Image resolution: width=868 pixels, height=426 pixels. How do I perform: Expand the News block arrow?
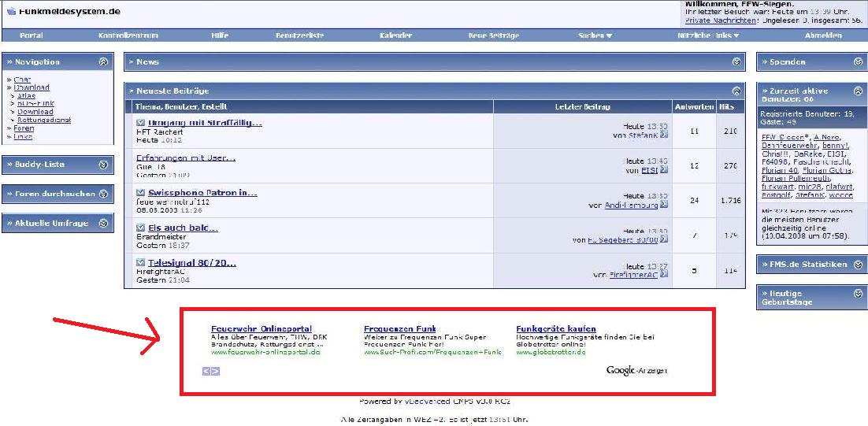736,61
